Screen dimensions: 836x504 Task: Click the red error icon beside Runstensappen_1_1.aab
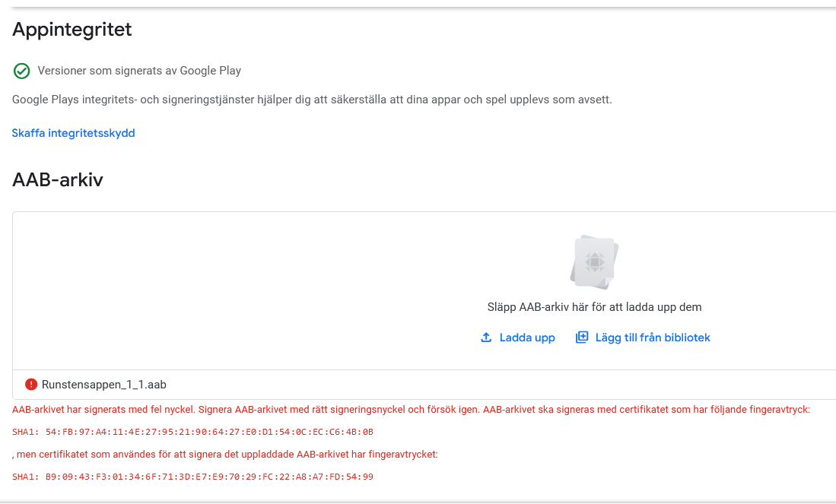point(31,385)
